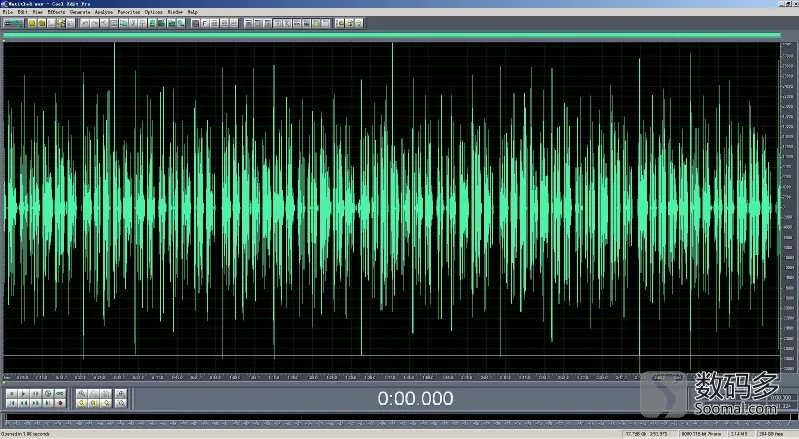Click the Rewind transport button

coord(23,403)
